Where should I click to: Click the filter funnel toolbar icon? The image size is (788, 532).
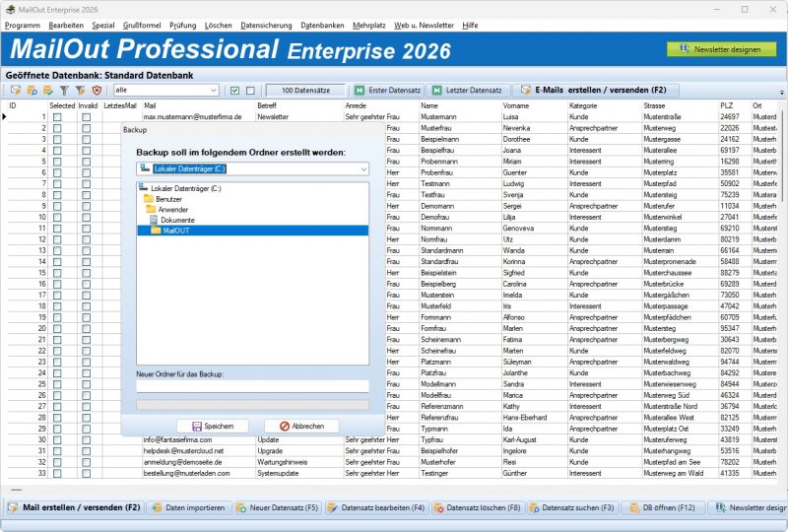64,90
